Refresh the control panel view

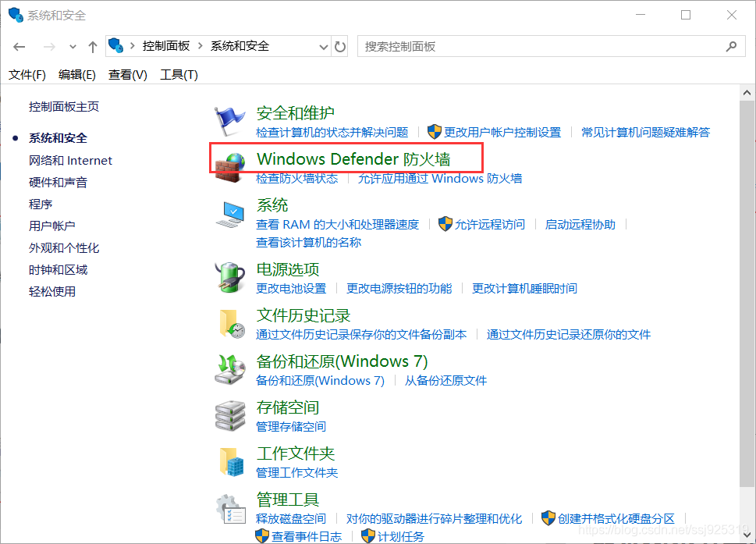coord(340,47)
